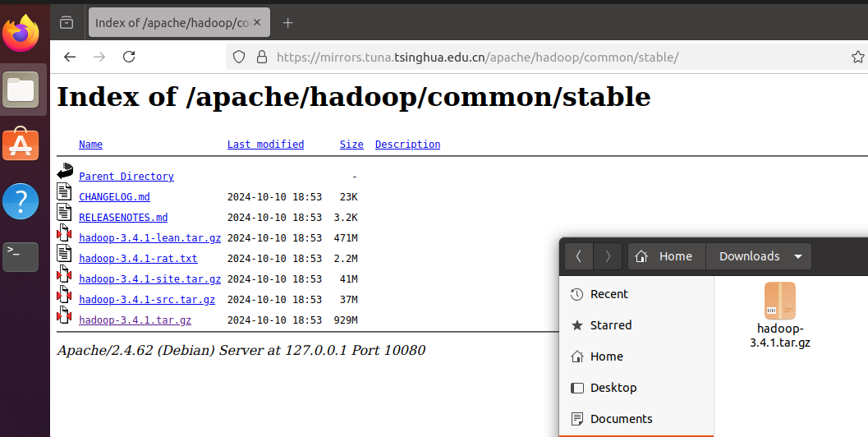
Task: Click the Apache/2.4.62 server footer text
Action: (x=241, y=350)
